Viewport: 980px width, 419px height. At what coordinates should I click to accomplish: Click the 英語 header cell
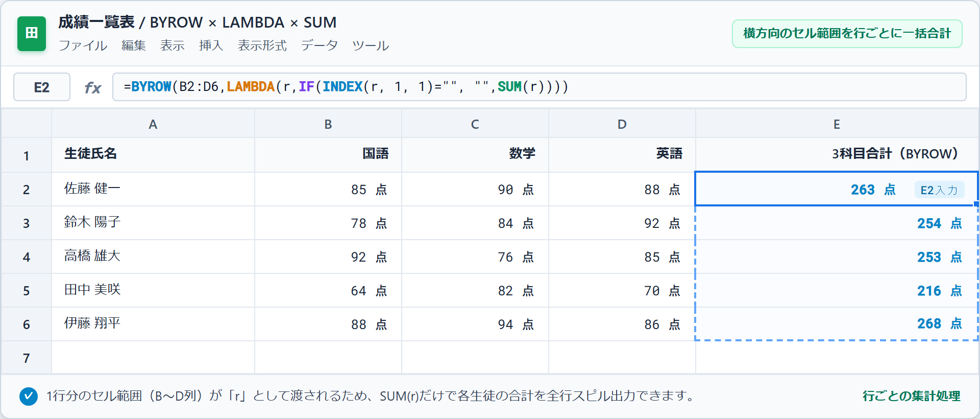pyautogui.click(x=622, y=155)
